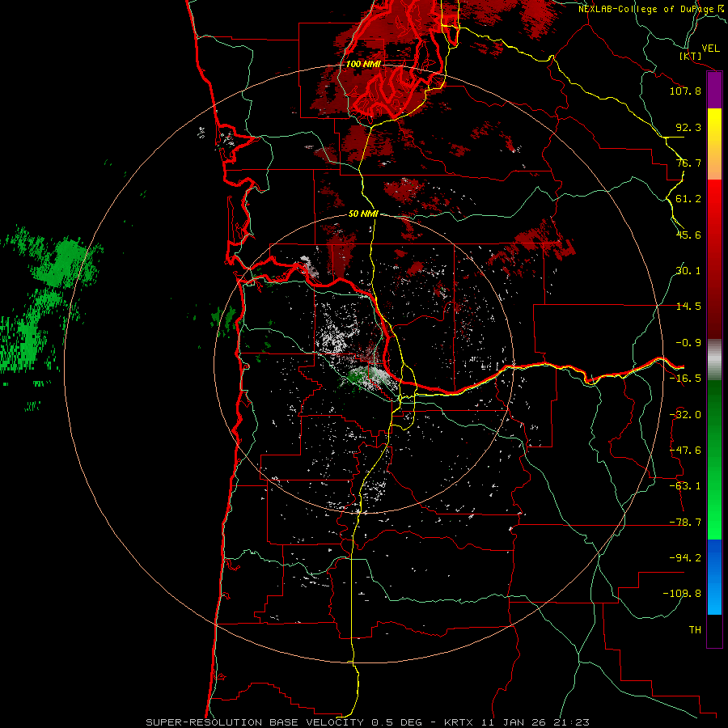Pick the red segment of the color bar
The image size is (728, 728).
pos(714,259)
